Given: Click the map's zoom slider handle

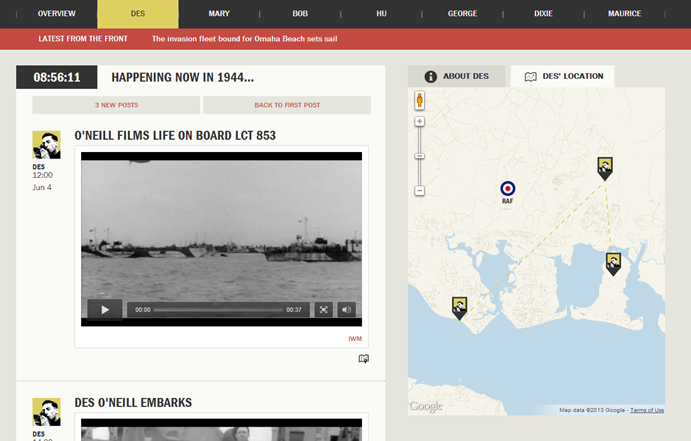Looking at the screenshot, I should click(420, 156).
